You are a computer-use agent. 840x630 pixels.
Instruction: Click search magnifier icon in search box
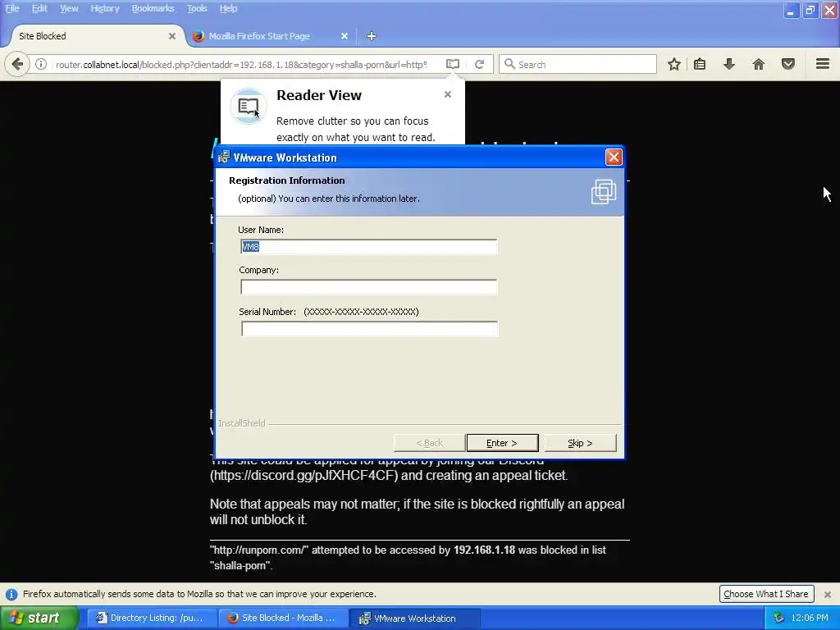click(x=509, y=64)
